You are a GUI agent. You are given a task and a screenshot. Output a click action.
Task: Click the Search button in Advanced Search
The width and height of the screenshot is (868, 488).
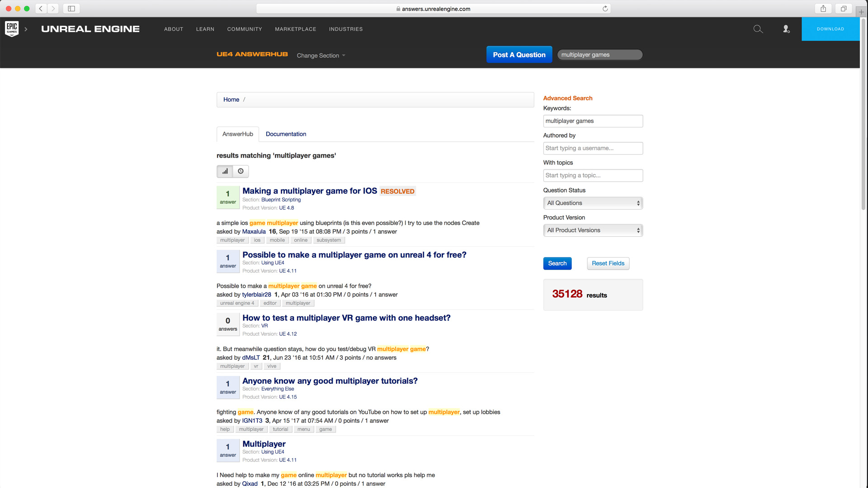click(557, 263)
